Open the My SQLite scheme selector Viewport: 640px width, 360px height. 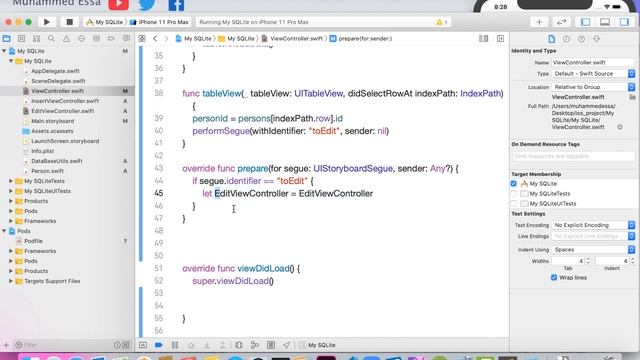104,22
